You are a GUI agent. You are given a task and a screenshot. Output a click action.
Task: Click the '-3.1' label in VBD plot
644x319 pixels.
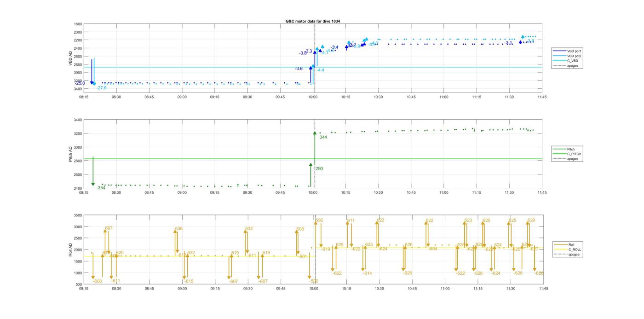508,43
